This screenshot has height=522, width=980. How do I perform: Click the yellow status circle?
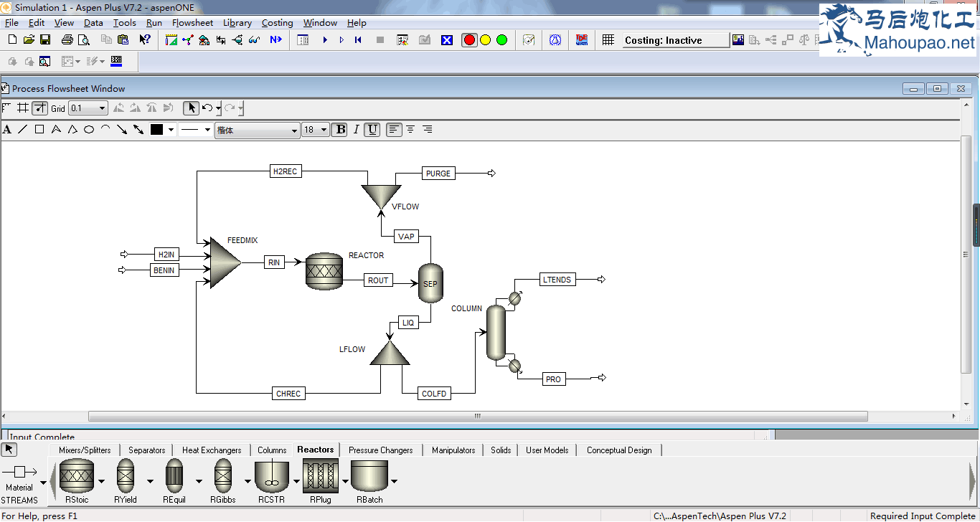pos(486,40)
